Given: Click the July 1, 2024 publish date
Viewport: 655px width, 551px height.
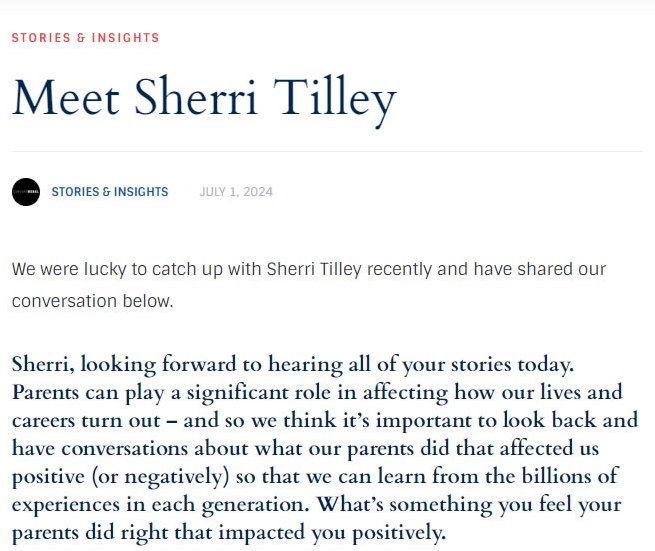Looking at the screenshot, I should point(236,192).
